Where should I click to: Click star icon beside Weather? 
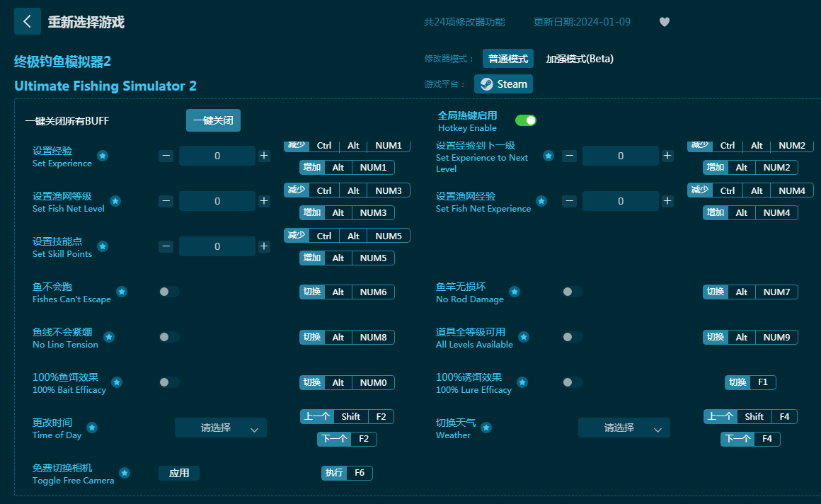(486, 428)
